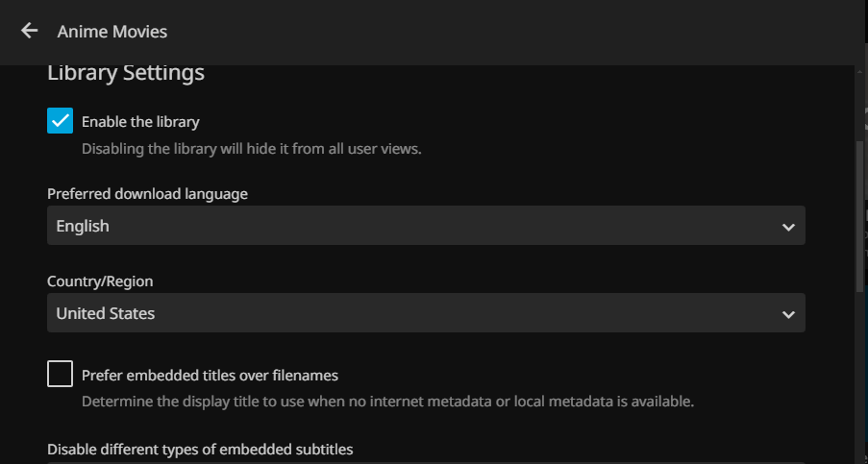Click the 'Library Settings' heading

pos(126,73)
